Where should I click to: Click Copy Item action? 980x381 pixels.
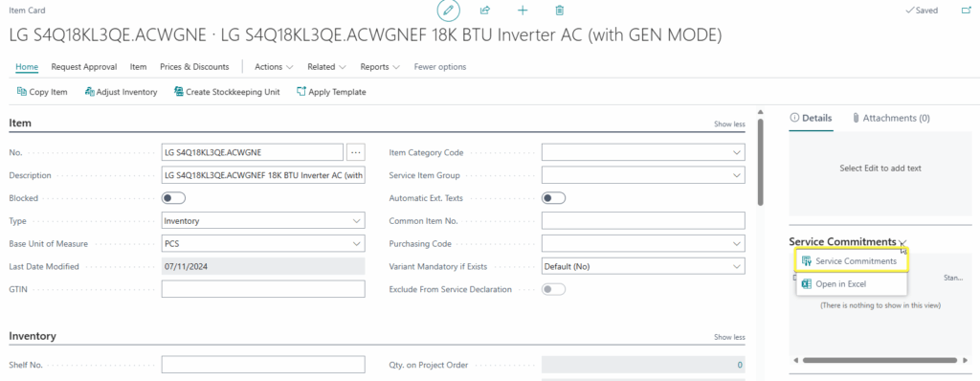point(42,92)
